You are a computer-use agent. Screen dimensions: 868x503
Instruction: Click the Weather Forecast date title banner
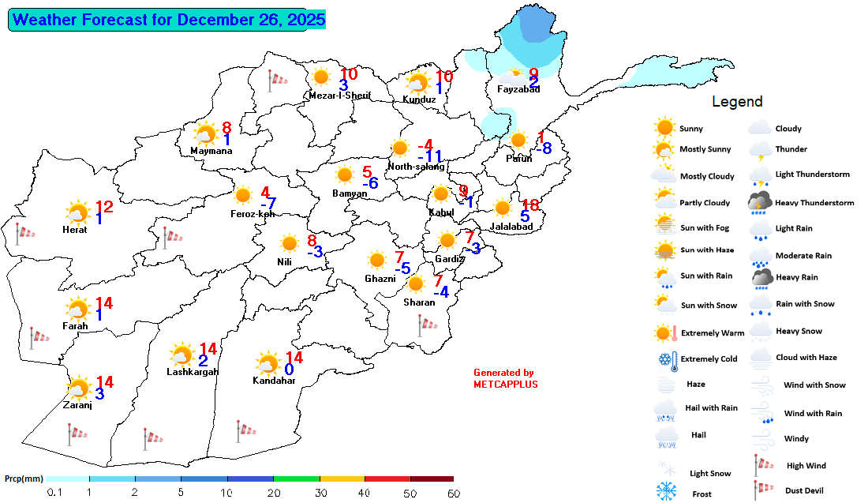169,20
